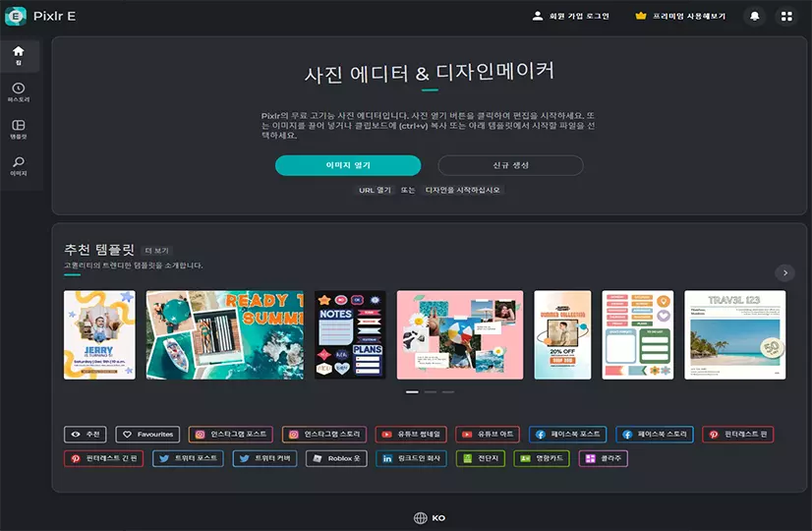Click the URL 열기 link
812x531 pixels.
(375, 190)
